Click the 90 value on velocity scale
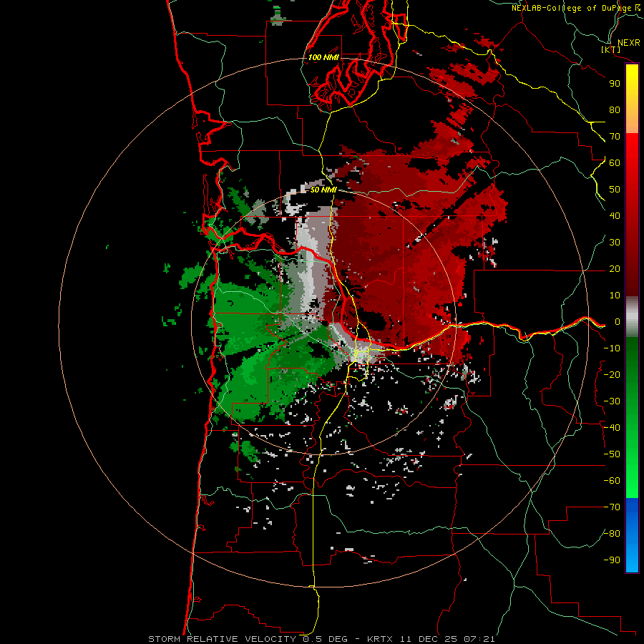Viewport: 644px width, 644px height. coord(615,84)
